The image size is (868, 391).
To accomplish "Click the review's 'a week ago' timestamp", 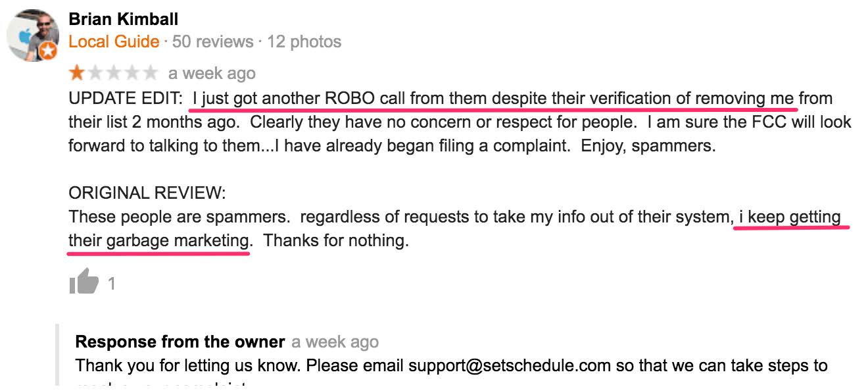I will coord(212,73).
